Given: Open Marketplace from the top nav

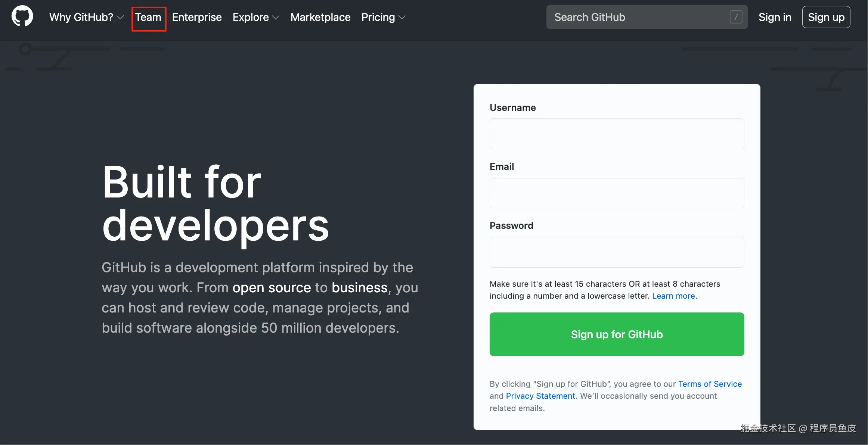Looking at the screenshot, I should point(320,17).
